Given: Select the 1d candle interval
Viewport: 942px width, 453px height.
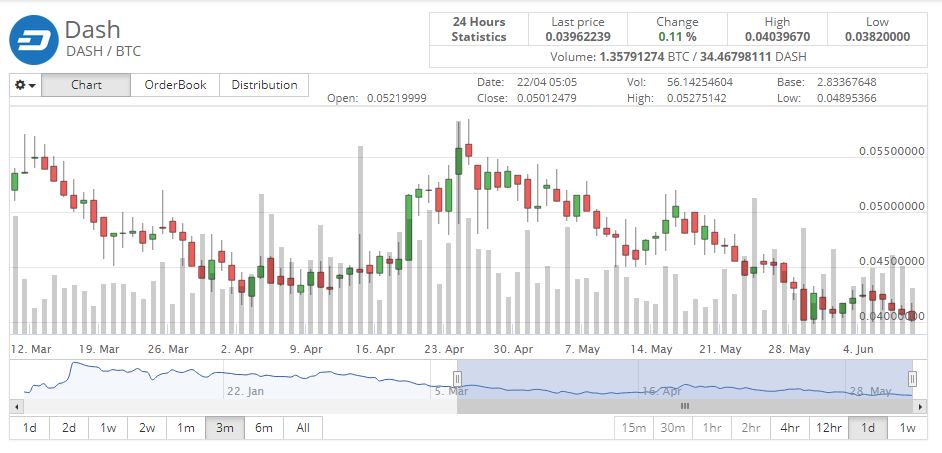Looking at the screenshot, I should click(868, 428).
